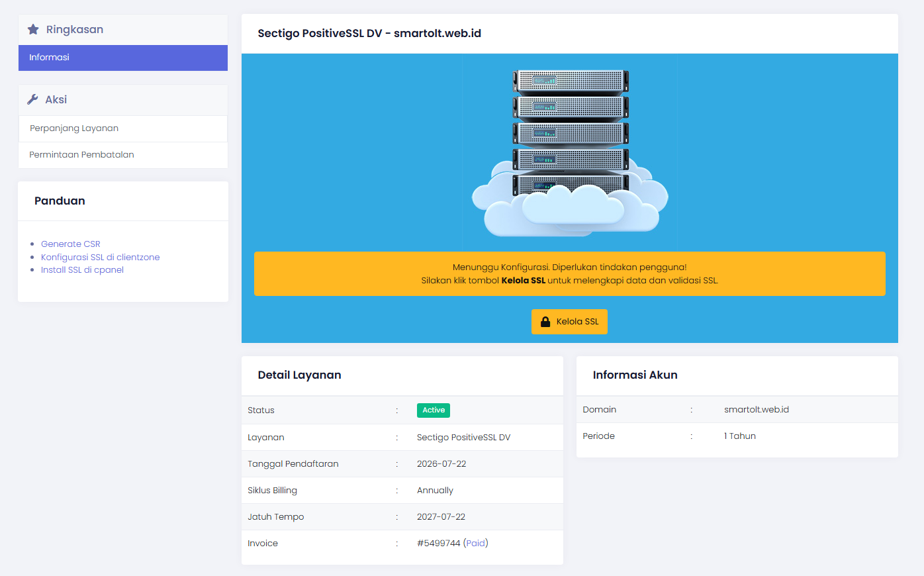The height and width of the screenshot is (576, 924).
Task: Click the Domain label in Informasi Akun
Action: click(600, 410)
